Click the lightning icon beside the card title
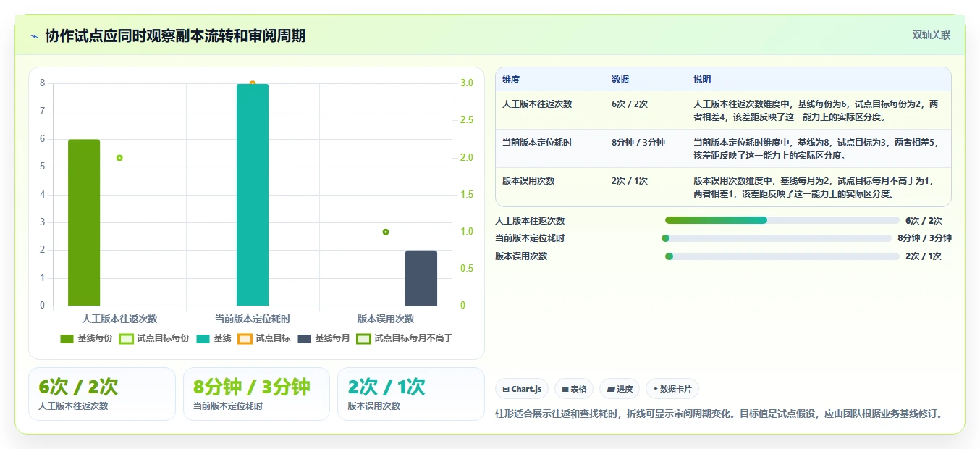The image size is (980, 449). (34, 35)
